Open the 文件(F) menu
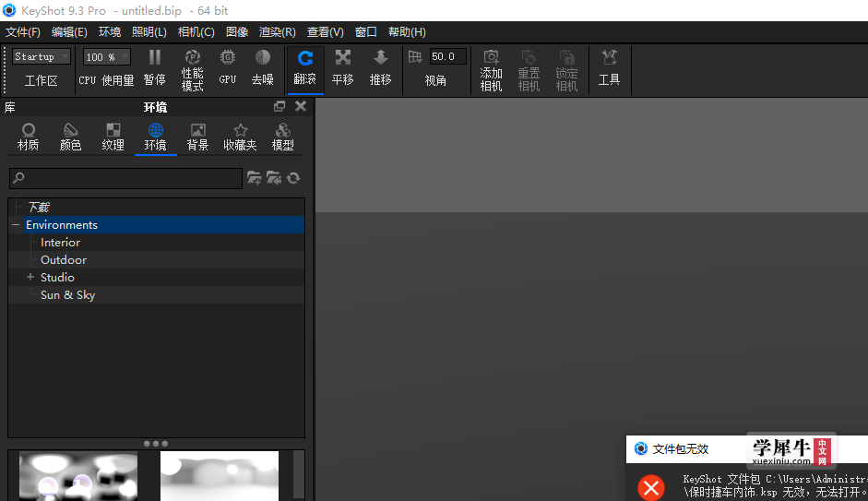868x501 pixels. (x=23, y=32)
